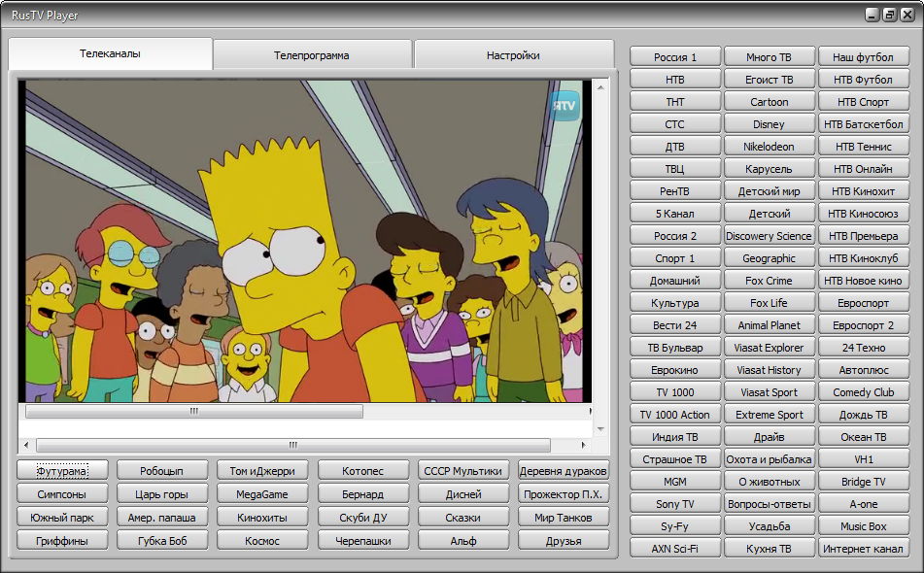924x573 pixels.
Task: Select the НТВ channel button
Action: (x=675, y=80)
